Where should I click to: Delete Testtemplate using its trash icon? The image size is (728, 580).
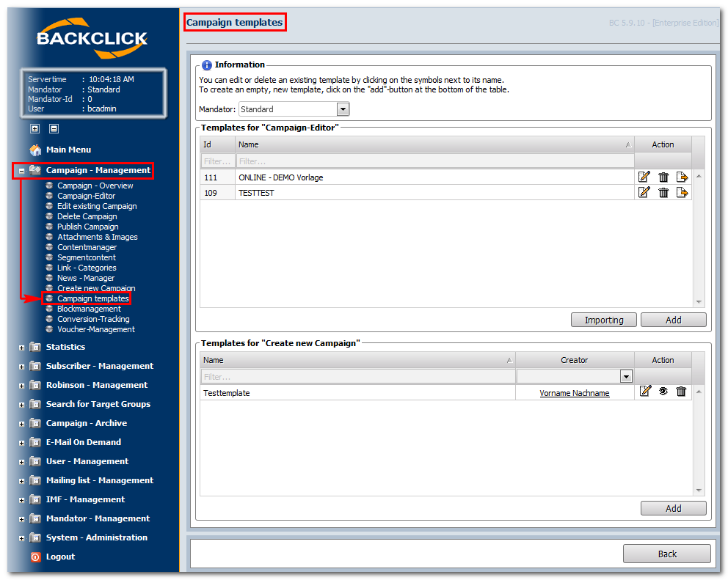(x=681, y=391)
